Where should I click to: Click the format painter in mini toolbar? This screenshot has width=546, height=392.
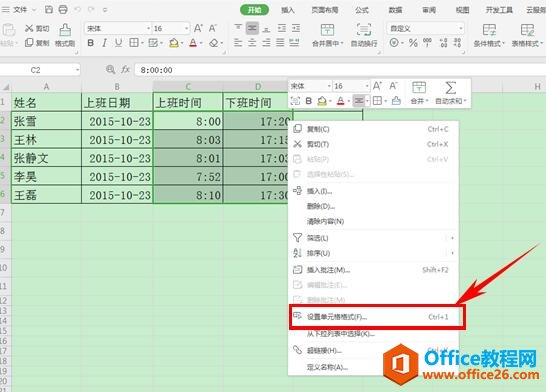[x=396, y=101]
